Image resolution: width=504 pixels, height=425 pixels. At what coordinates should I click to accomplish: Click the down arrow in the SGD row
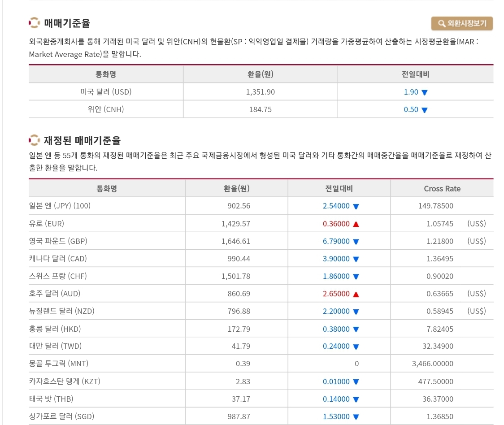[x=356, y=416]
